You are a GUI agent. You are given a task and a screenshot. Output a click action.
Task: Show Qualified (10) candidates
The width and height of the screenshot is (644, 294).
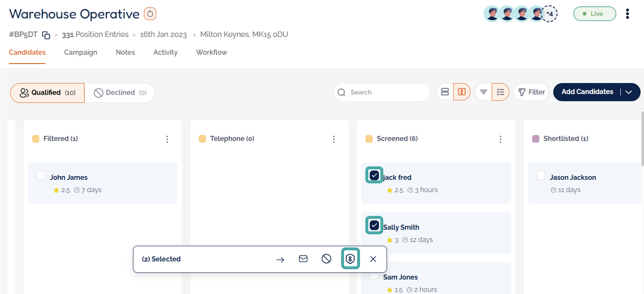(47, 93)
